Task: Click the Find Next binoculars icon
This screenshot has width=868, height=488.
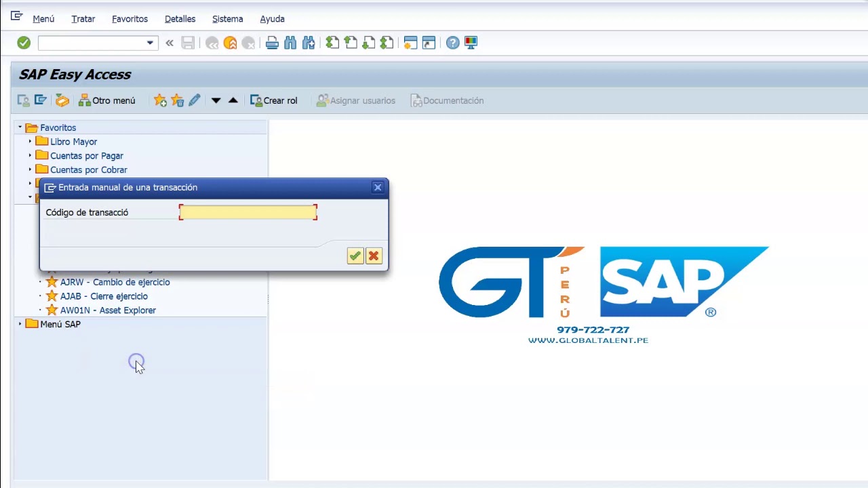Action: pos(309,43)
